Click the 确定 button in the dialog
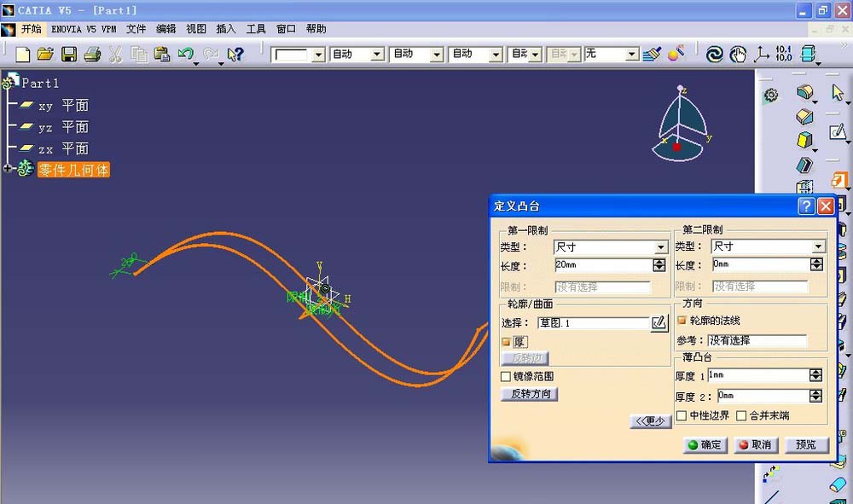This screenshot has width=853, height=504. [x=705, y=445]
